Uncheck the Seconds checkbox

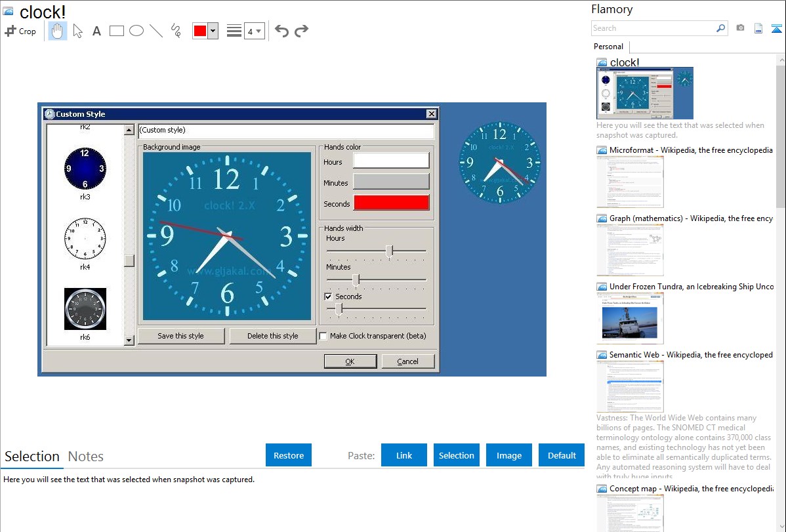point(328,297)
